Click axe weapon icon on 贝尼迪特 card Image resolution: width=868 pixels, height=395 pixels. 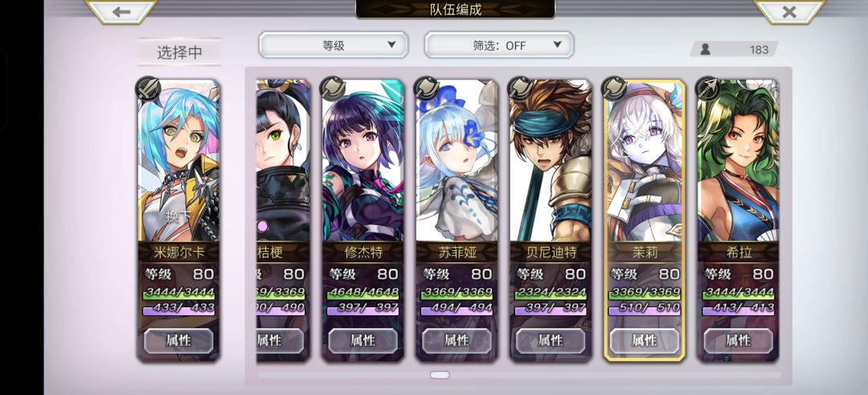coord(521,88)
